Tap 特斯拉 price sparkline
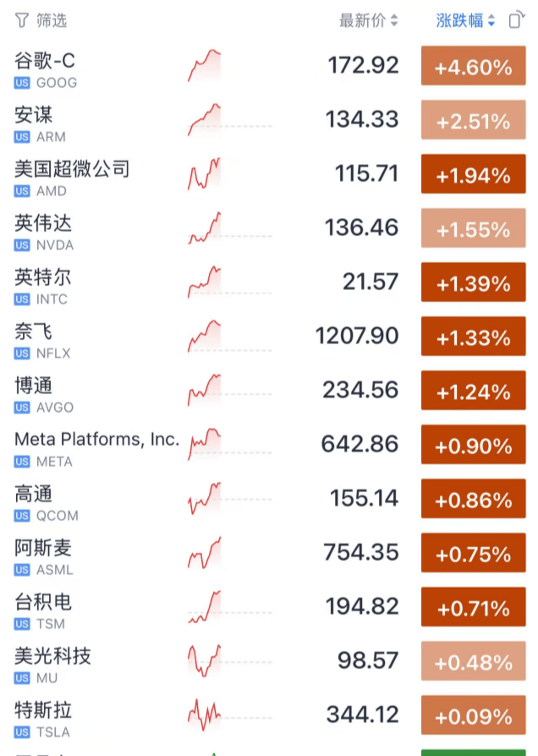538x756 pixels. tap(205, 715)
